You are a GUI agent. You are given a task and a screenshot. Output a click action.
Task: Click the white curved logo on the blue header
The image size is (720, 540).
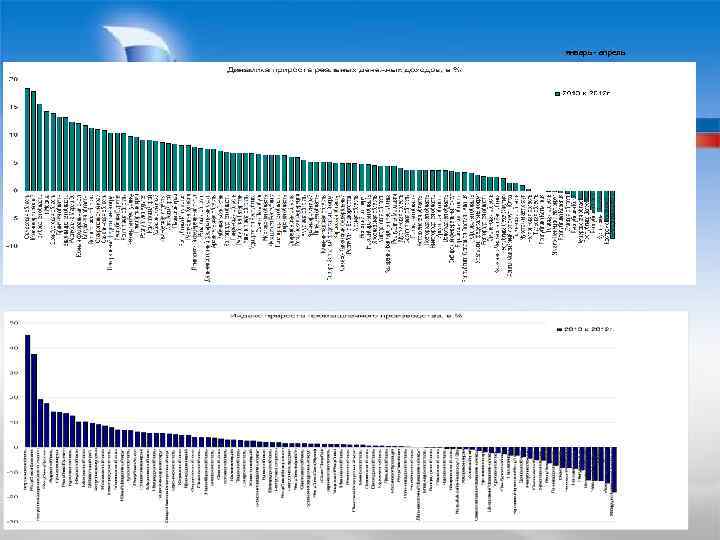(x=138, y=44)
